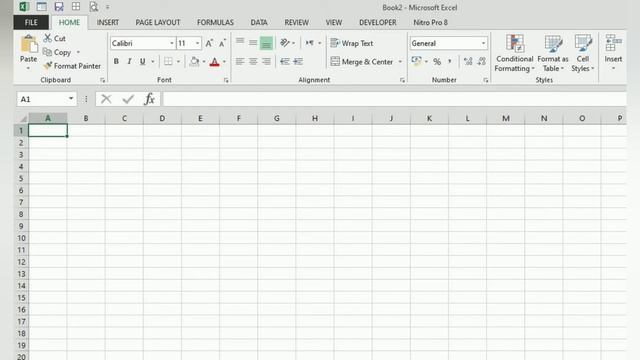The width and height of the screenshot is (640, 360).
Task: Open Number format dialog launcher
Action: pos(486,80)
